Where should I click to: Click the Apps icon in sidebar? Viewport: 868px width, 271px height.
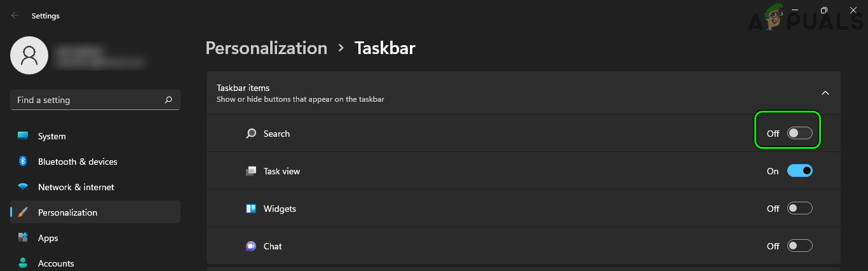23,238
